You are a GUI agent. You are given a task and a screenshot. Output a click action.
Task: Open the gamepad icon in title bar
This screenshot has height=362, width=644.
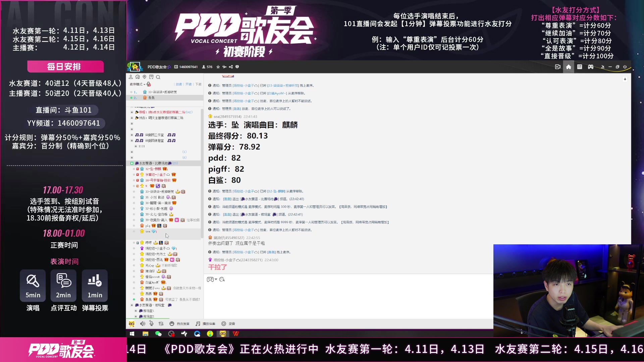(591, 67)
